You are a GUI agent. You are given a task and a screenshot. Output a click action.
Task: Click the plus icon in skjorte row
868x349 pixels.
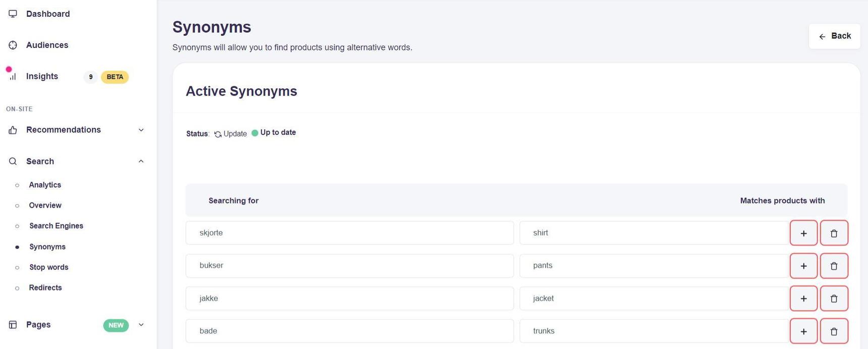click(803, 233)
